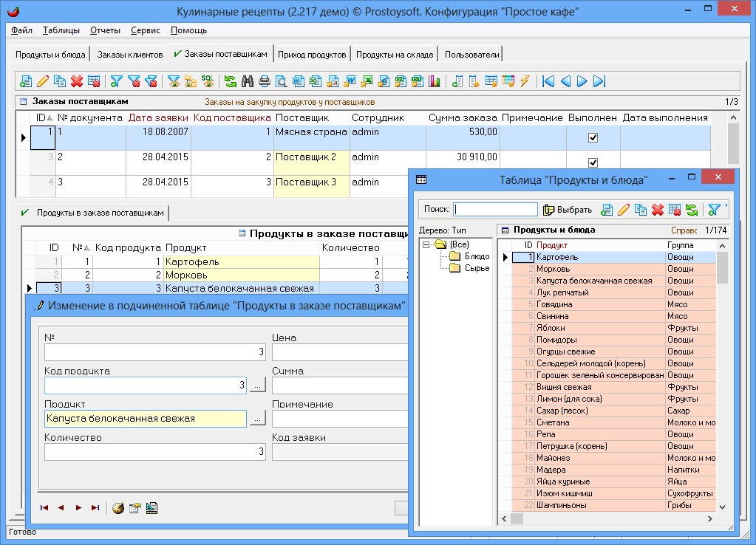
Task: Select the Блюдо folder in type tree
Action: pos(476,256)
